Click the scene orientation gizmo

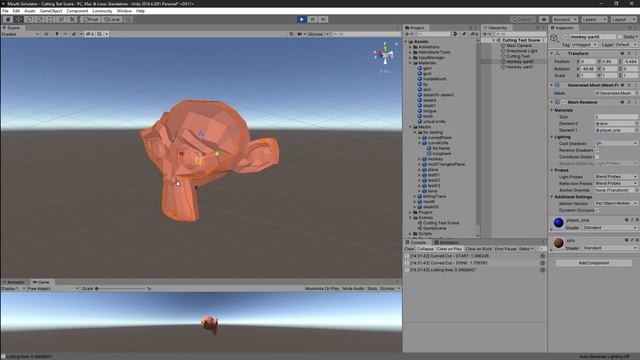385,54
